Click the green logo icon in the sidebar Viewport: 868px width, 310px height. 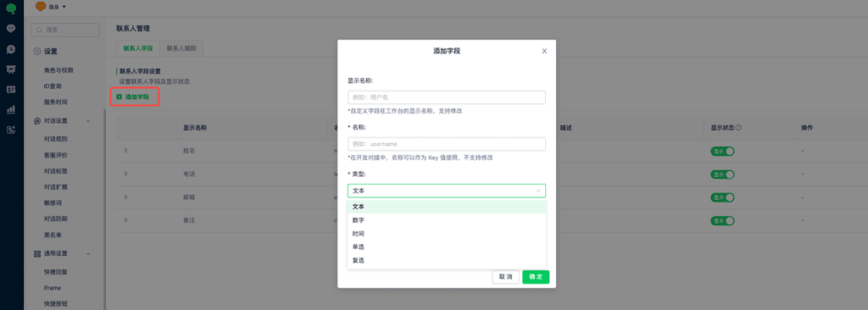click(11, 8)
